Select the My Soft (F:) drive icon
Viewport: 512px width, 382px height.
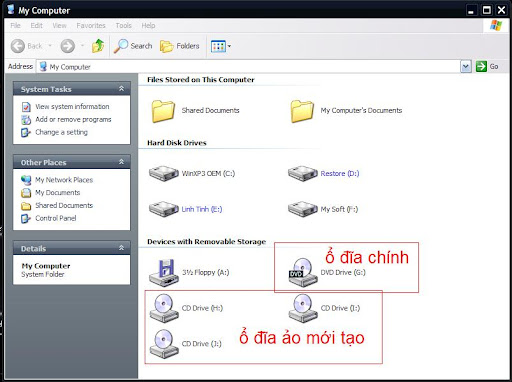303,209
